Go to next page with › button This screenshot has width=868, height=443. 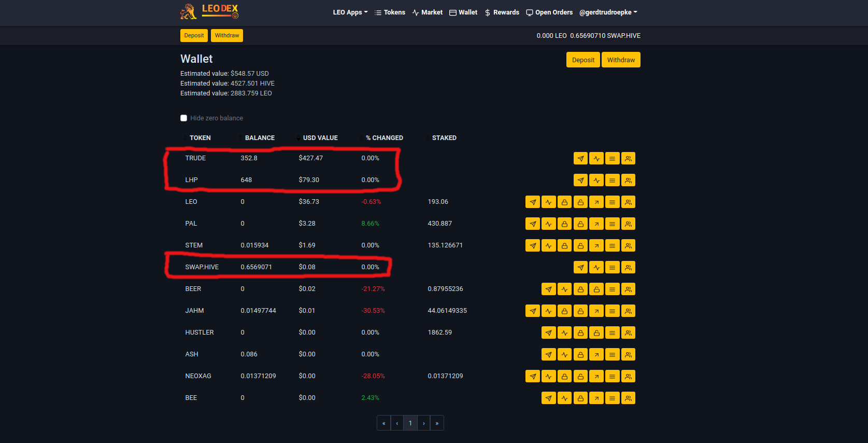click(x=424, y=423)
